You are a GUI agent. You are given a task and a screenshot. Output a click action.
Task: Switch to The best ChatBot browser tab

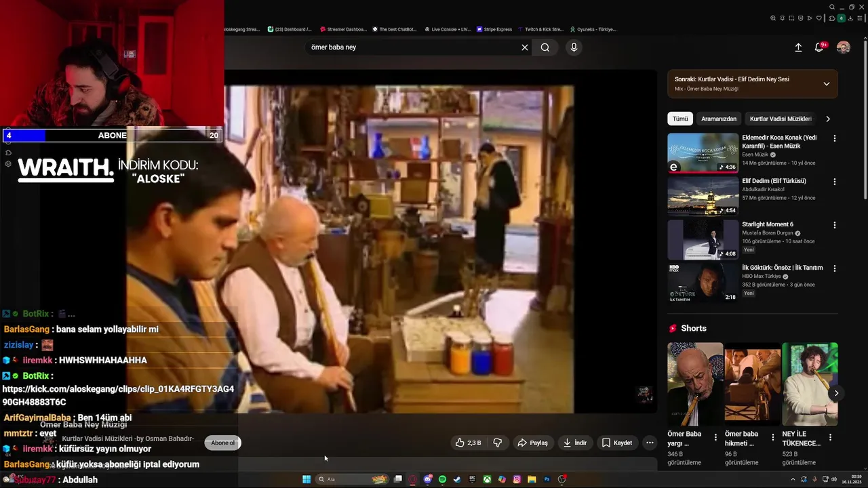pyautogui.click(x=394, y=29)
